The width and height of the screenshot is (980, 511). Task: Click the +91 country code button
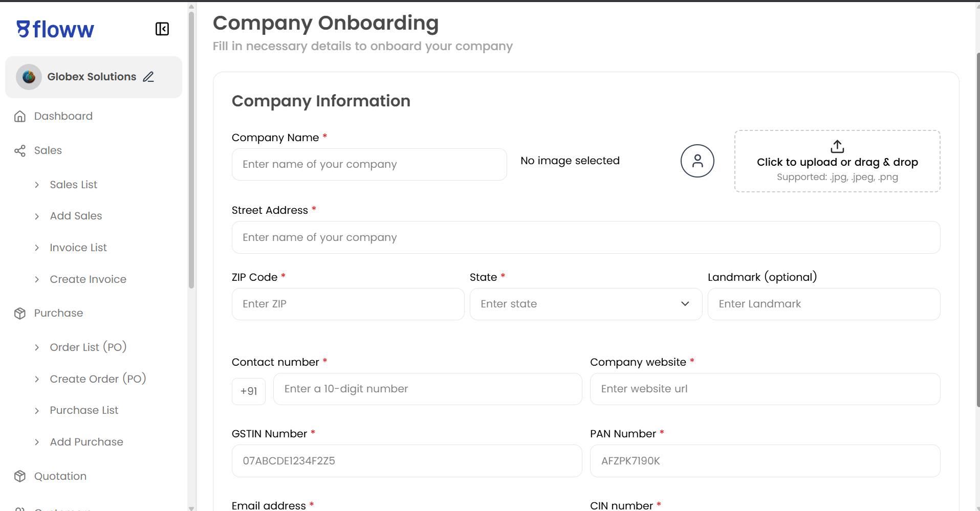click(x=249, y=391)
